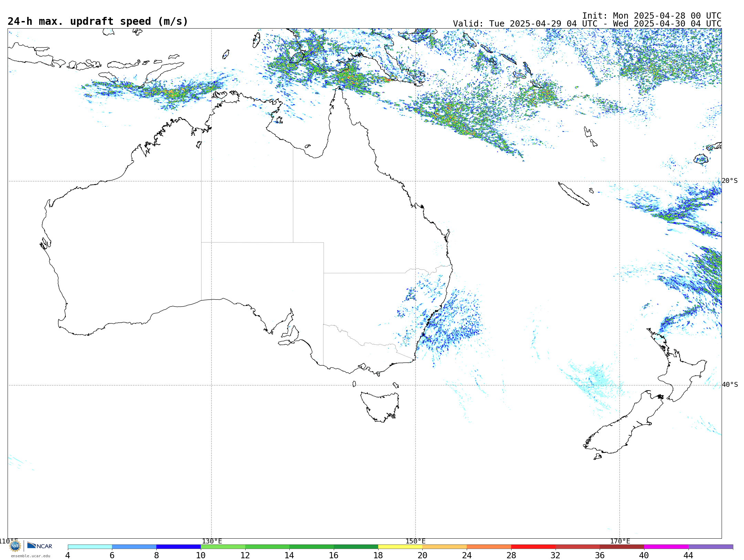This screenshot has height=560, width=744.
Task: Click the 150°E longitude label
Action: [416, 541]
